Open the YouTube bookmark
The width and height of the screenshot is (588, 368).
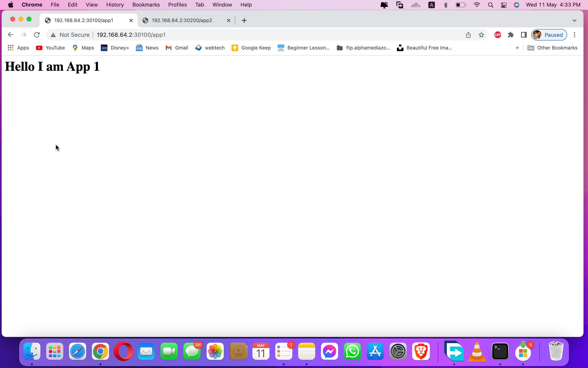(x=50, y=48)
